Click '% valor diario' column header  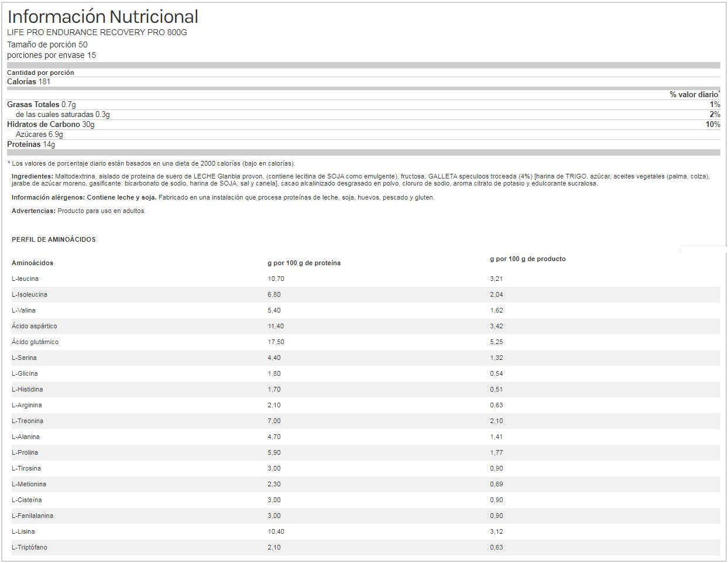click(x=695, y=94)
